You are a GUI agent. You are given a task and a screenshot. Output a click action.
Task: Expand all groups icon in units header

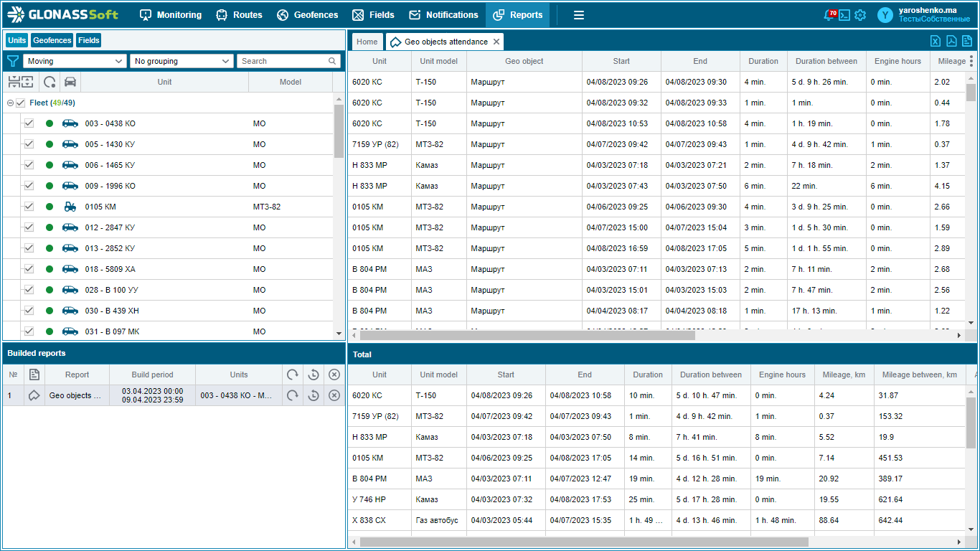point(27,82)
